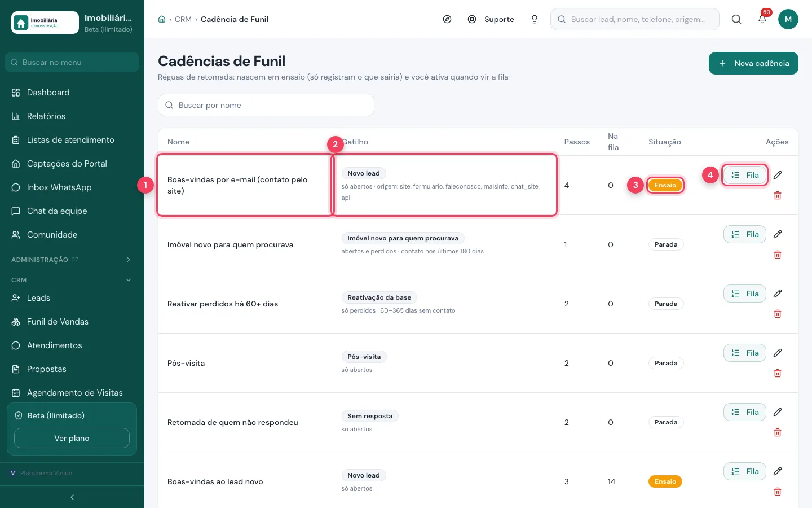Edit the Retomada de quem não respondeu cadence

778,412
